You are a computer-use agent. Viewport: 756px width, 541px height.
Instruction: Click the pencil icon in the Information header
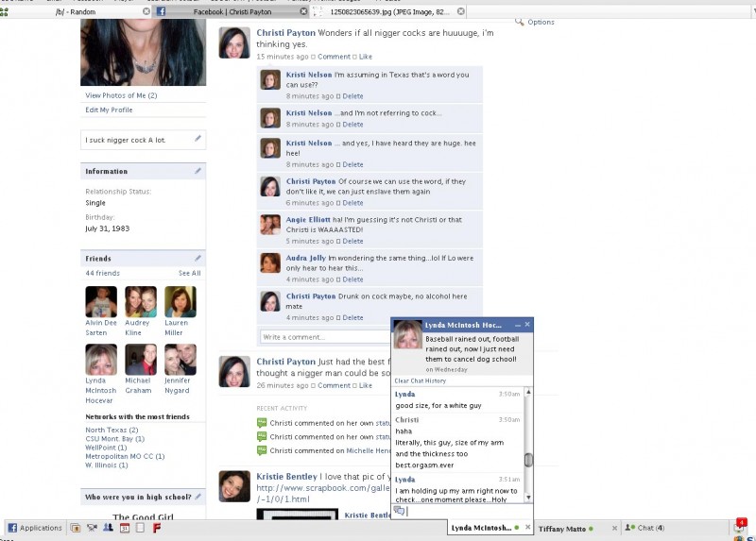pyautogui.click(x=198, y=171)
